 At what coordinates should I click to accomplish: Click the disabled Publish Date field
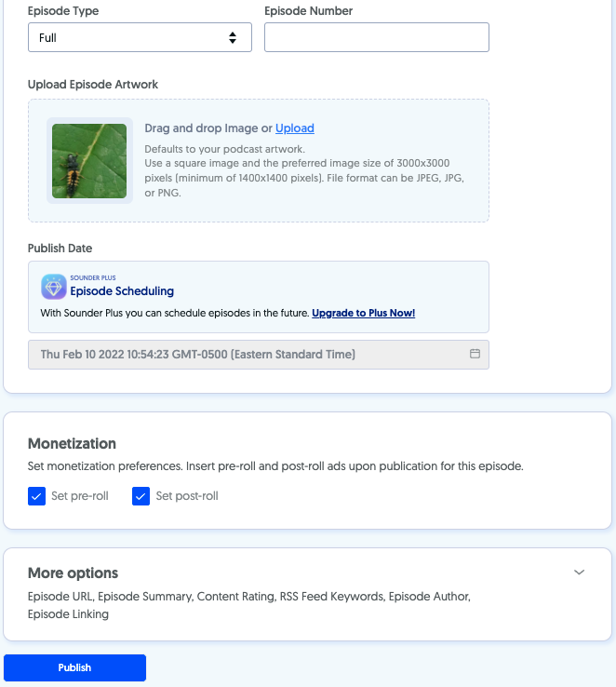click(259, 355)
